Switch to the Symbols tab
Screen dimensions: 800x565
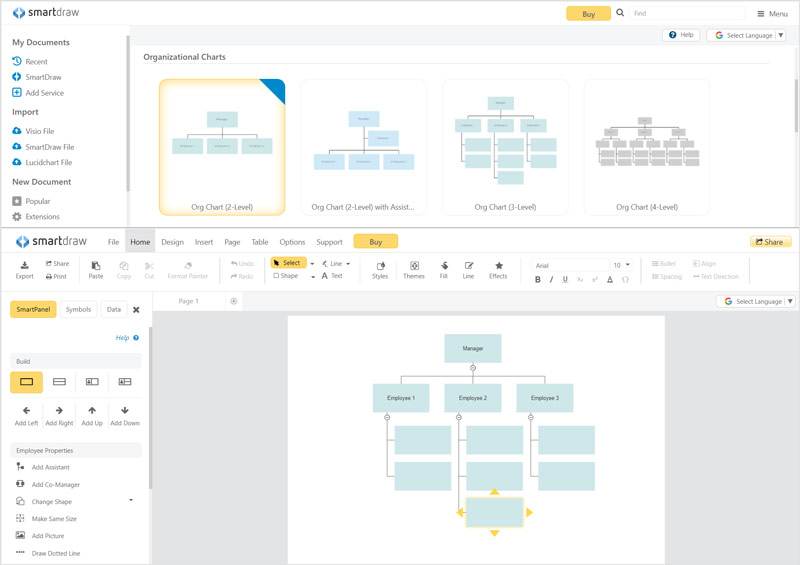[x=78, y=310]
